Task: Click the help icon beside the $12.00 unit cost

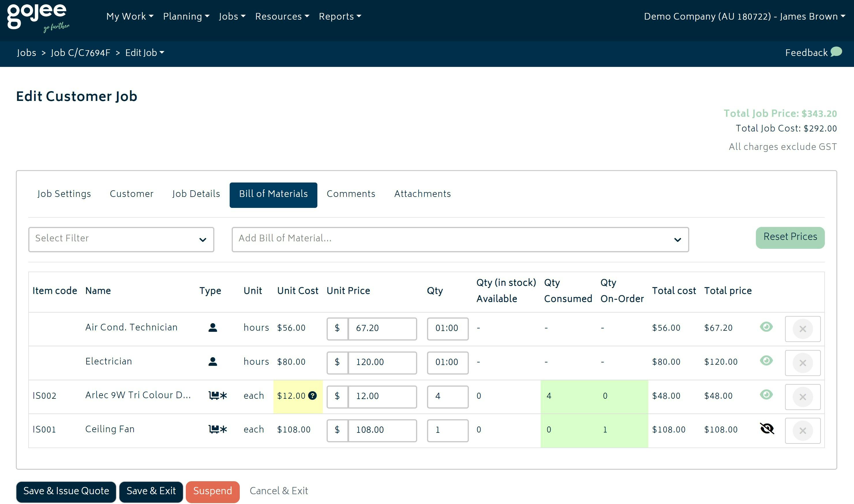Action: [312, 396]
